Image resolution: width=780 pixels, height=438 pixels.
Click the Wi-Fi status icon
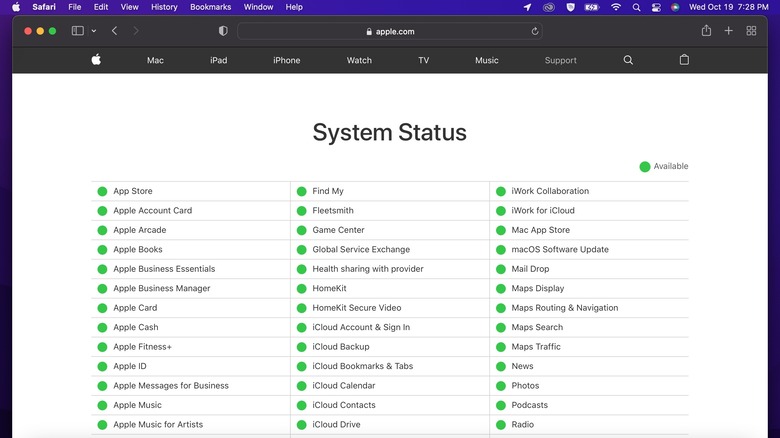[616, 7]
